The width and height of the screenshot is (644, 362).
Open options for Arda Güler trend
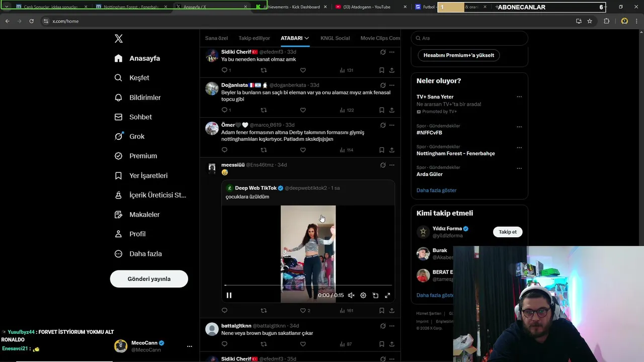(519, 168)
